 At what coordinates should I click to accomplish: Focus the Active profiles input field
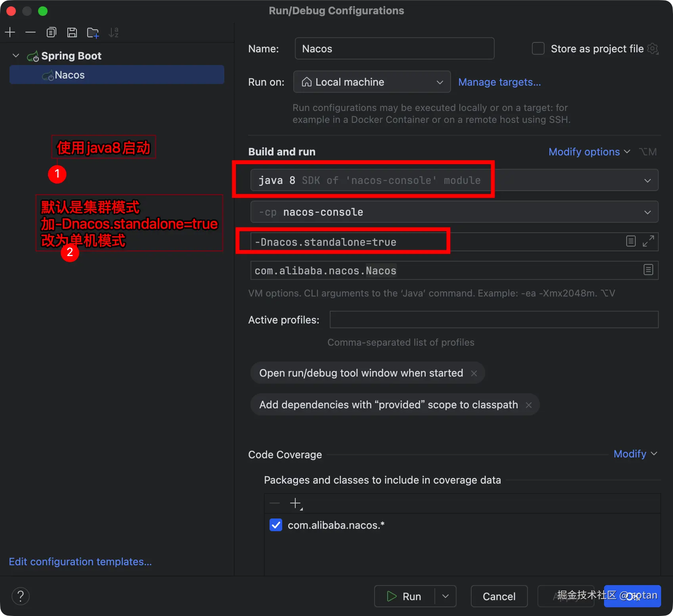click(494, 319)
